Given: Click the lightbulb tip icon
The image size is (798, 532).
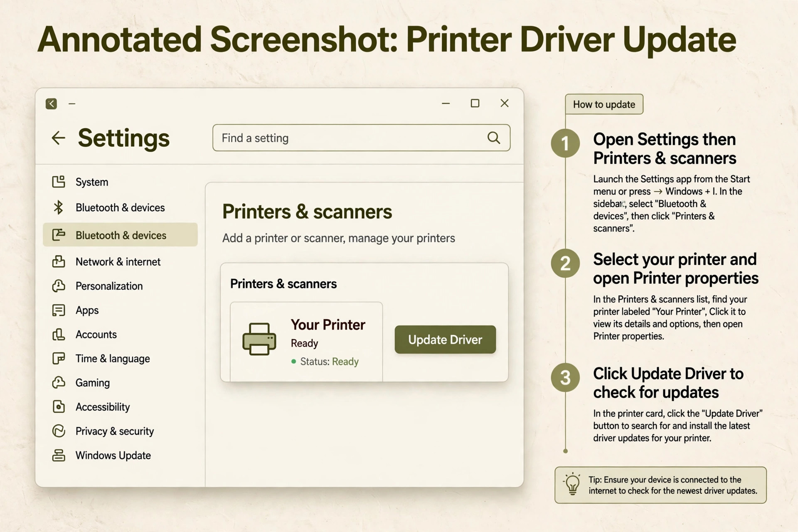Looking at the screenshot, I should pyautogui.click(x=572, y=484).
